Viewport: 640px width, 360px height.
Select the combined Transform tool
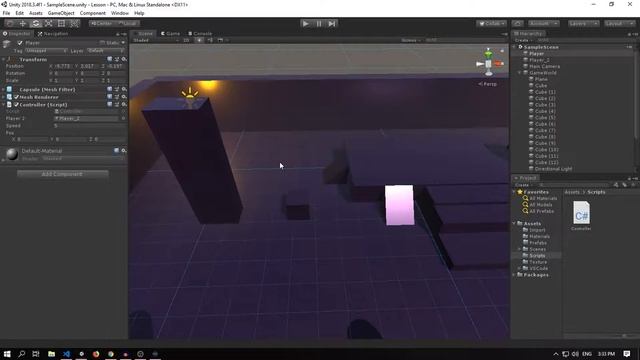[75, 24]
